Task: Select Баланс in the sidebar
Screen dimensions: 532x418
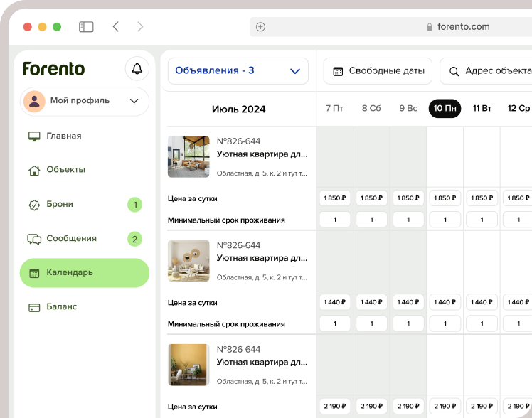Action: [x=61, y=307]
